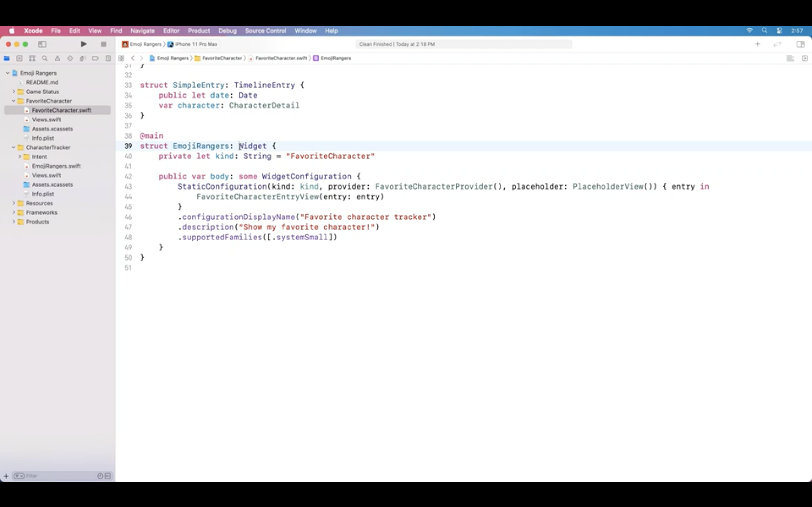Open the Find navigator magnifier icon

[45, 58]
